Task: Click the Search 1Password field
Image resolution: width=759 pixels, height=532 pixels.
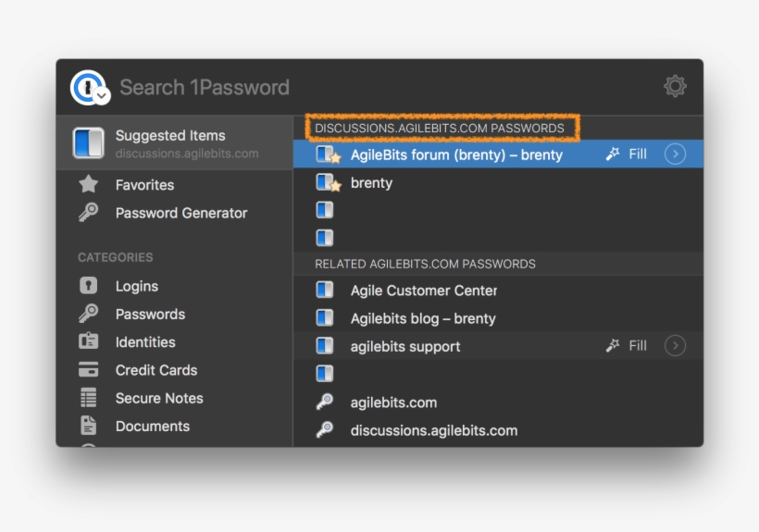Action: coord(370,88)
